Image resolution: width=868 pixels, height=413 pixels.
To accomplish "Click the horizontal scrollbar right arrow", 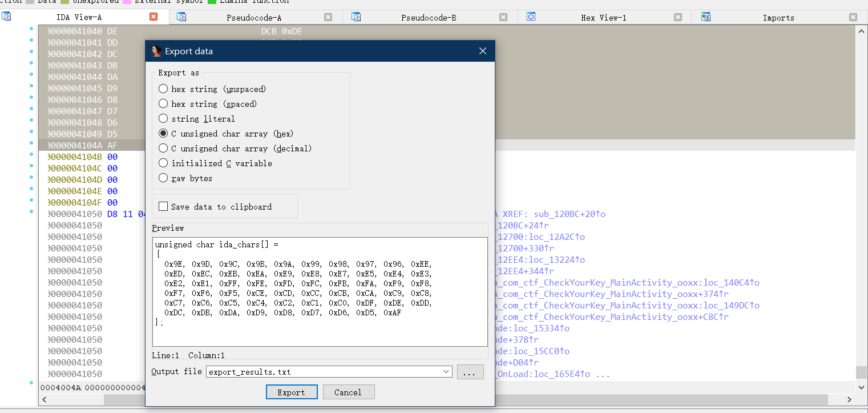I will point(850,400).
